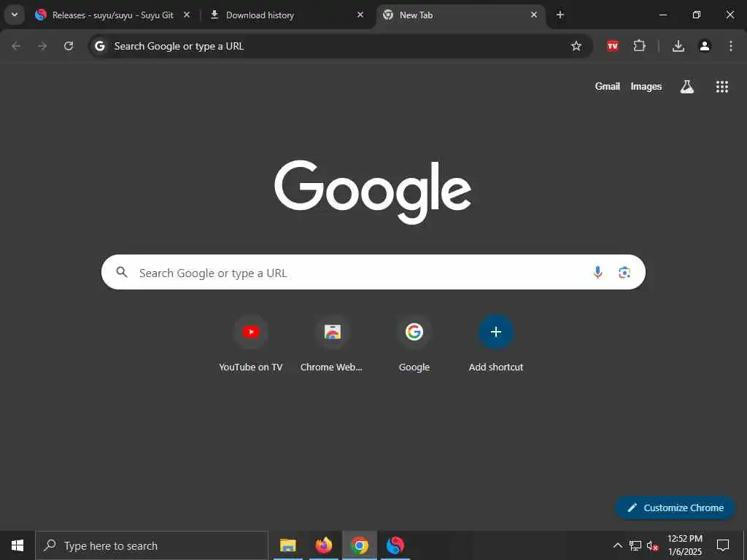The width and height of the screenshot is (747, 560).
Task: Focus the address bar URL field
Action: click(340, 46)
